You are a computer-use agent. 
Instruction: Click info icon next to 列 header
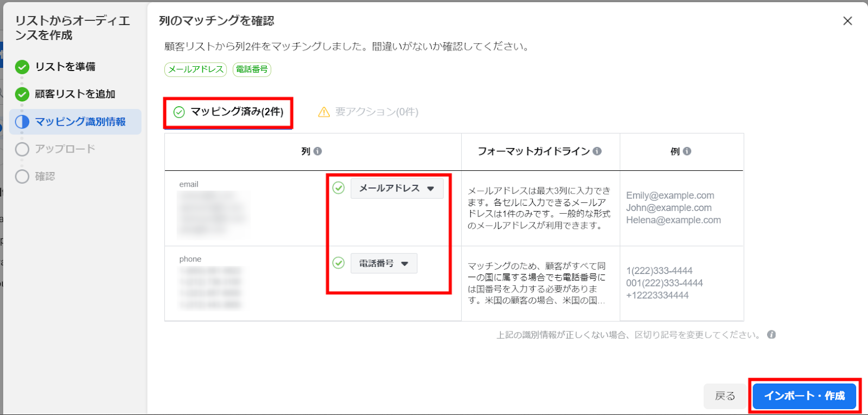(x=318, y=151)
